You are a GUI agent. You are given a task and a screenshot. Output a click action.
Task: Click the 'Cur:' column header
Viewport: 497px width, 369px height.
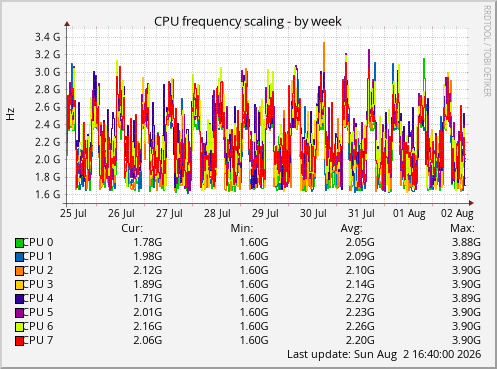[132, 228]
